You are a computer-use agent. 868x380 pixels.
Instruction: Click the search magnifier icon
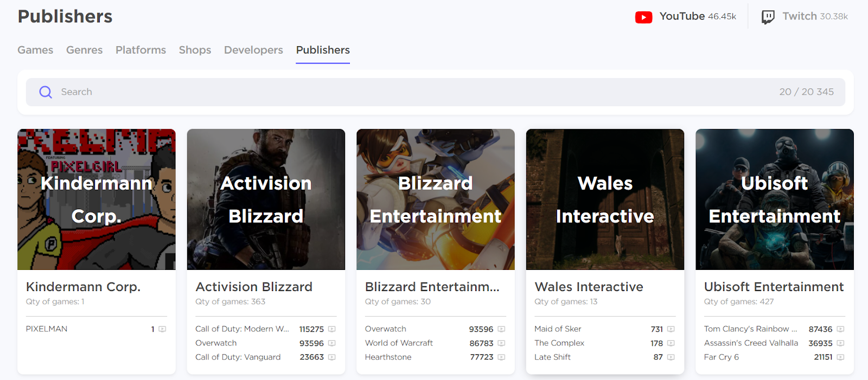[46, 92]
